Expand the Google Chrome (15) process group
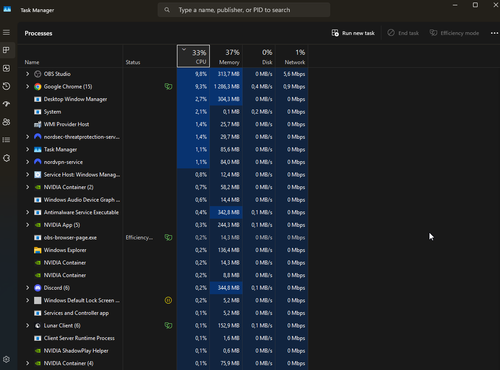500x370 pixels. click(28, 86)
